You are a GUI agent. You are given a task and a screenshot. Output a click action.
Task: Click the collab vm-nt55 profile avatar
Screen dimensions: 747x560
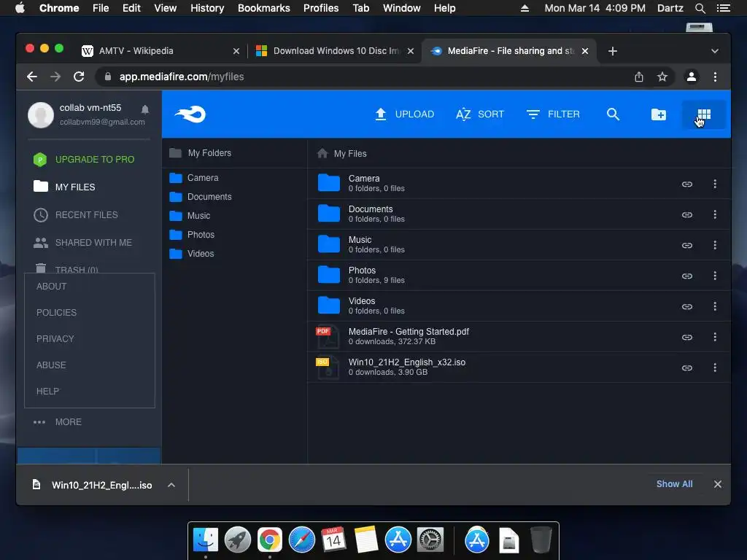(x=41, y=114)
